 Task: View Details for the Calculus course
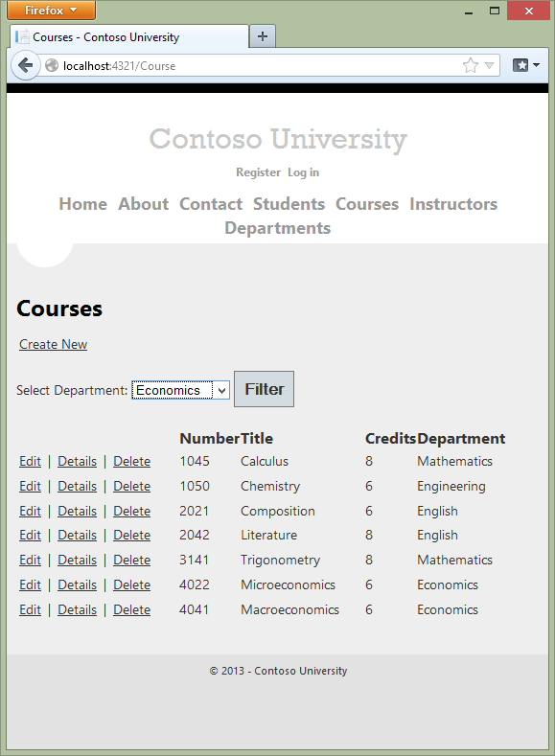(x=77, y=462)
